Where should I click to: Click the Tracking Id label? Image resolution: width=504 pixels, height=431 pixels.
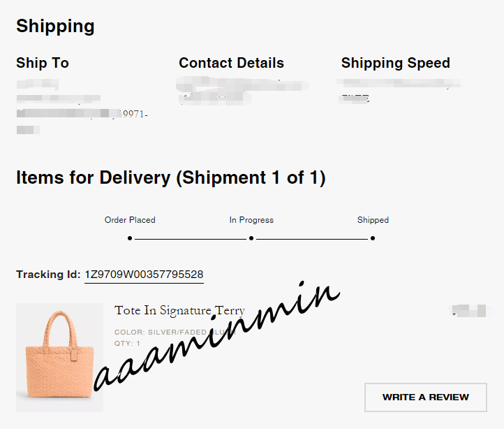click(48, 275)
